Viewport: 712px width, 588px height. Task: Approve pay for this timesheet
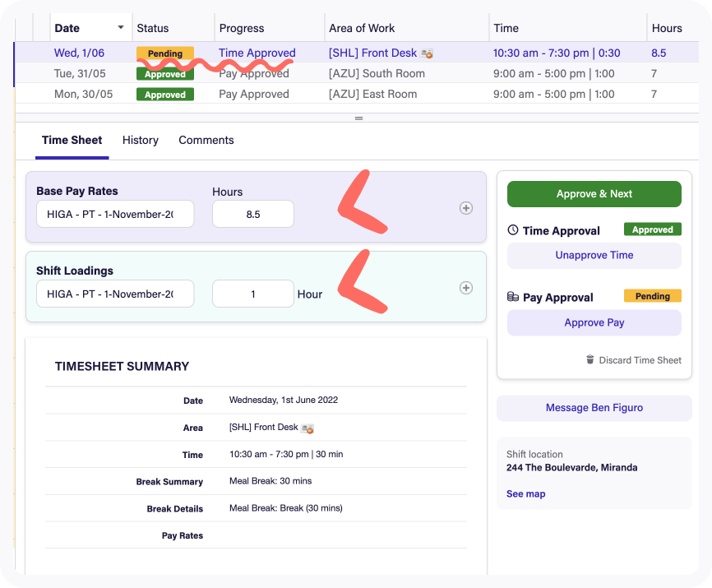tap(594, 322)
